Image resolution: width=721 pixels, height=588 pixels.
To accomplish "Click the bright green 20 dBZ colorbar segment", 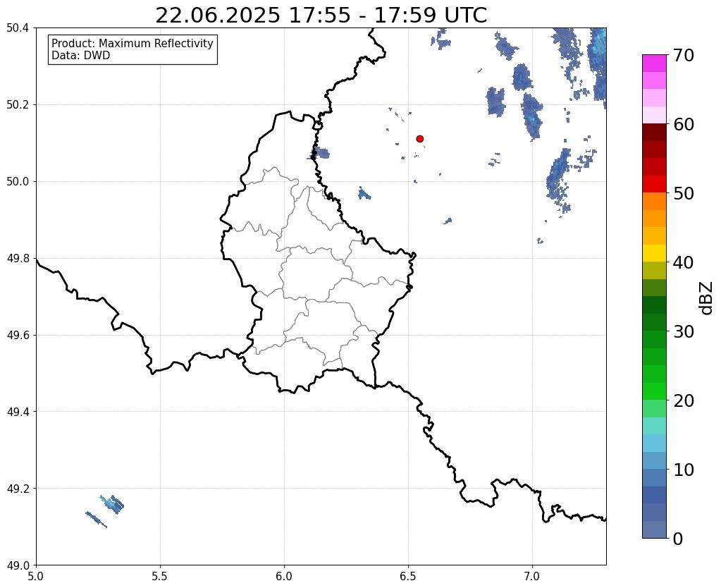I will click(654, 391).
